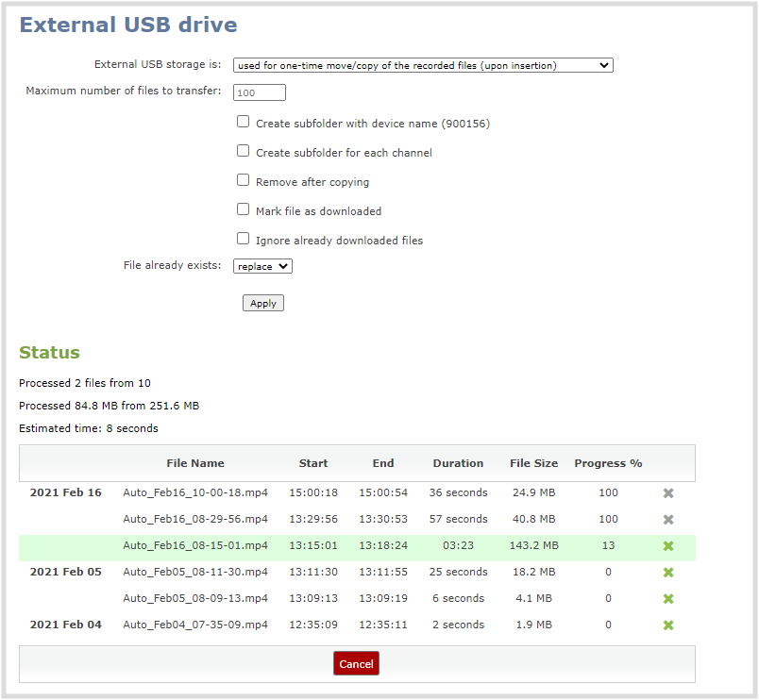Click the 2021 Feb 04 date label
Viewport: 759px width, 700px height.
66,625
